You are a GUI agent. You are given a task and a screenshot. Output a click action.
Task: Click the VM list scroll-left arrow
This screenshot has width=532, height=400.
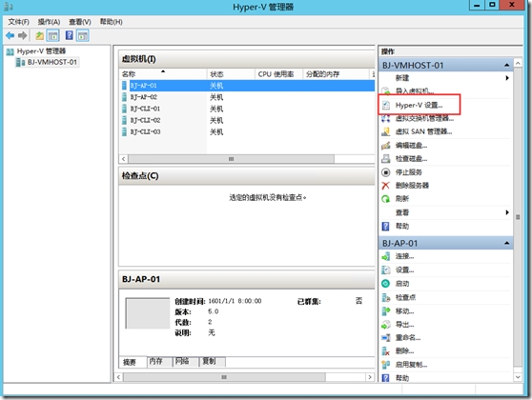(x=124, y=159)
